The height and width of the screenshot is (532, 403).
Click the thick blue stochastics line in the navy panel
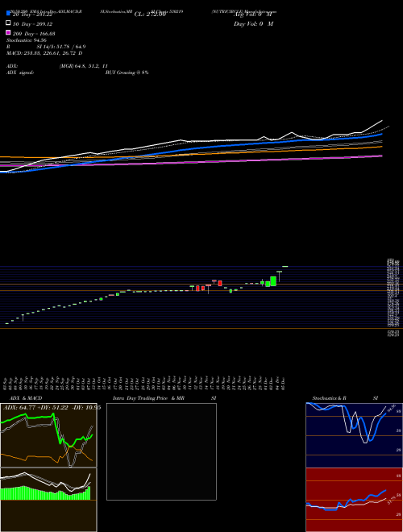point(346,422)
